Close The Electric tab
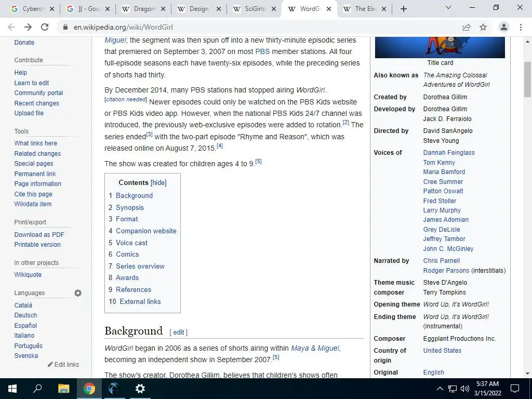 (384, 9)
